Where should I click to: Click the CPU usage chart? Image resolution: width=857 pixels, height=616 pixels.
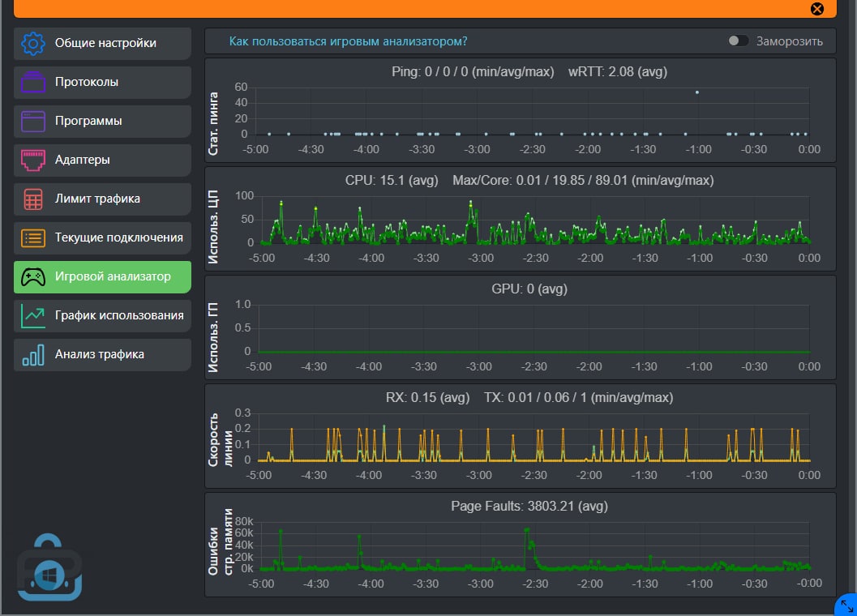point(533,220)
